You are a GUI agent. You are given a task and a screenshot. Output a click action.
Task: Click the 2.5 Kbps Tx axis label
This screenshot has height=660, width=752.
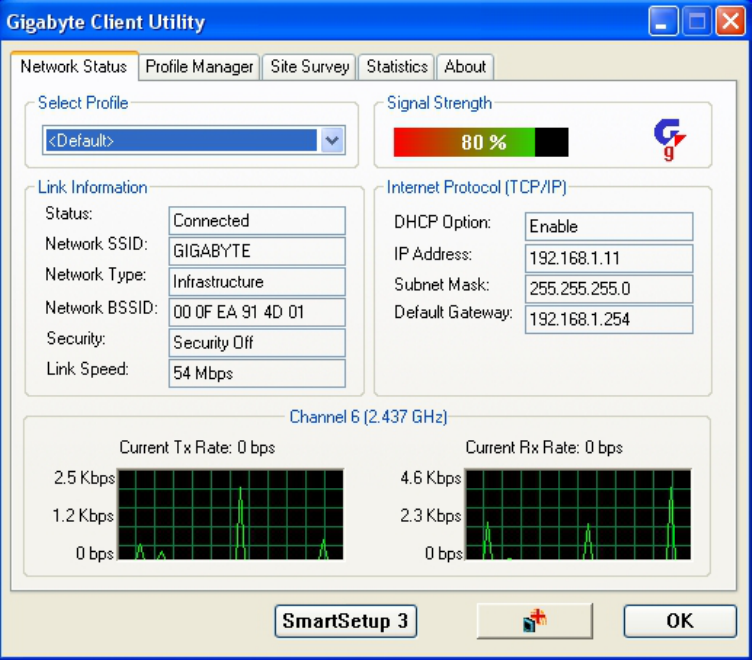pyautogui.click(x=84, y=478)
